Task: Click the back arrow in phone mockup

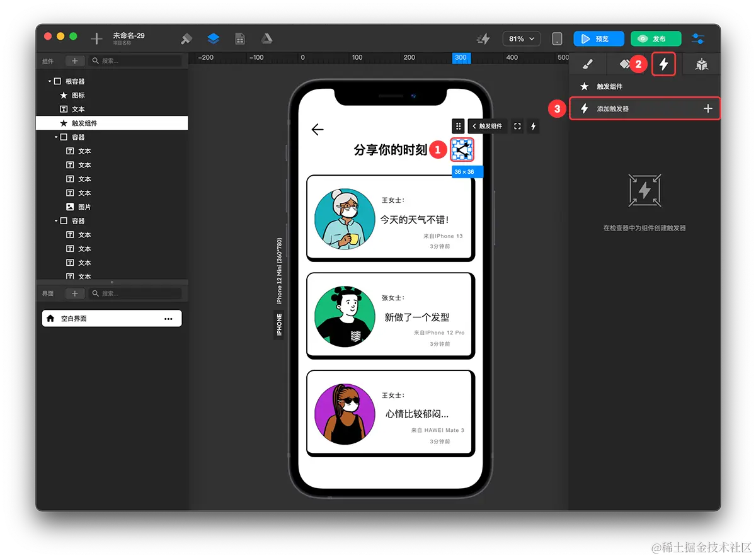Action: [x=318, y=130]
